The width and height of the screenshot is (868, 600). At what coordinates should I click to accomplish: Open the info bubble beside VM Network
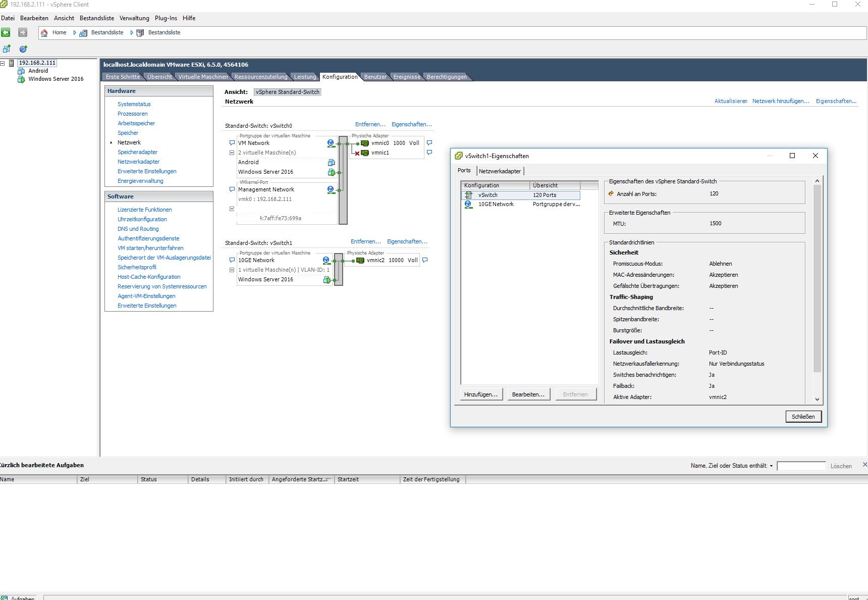click(x=232, y=143)
